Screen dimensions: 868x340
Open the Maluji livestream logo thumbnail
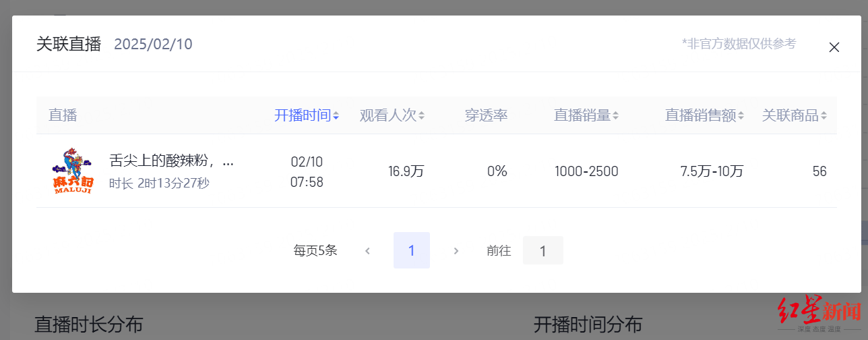72,171
